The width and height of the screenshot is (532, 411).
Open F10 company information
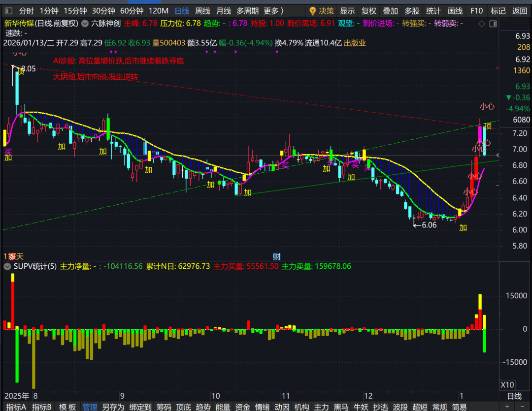pos(476,11)
